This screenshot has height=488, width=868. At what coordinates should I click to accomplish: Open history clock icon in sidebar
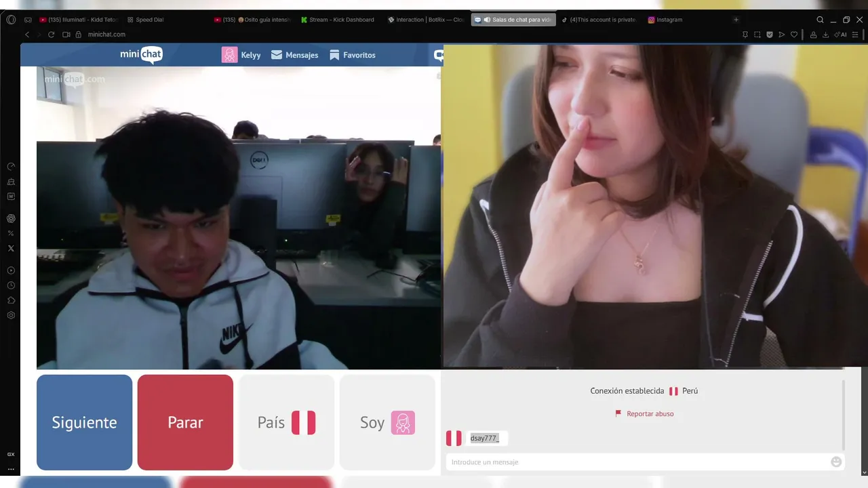pos(11,285)
